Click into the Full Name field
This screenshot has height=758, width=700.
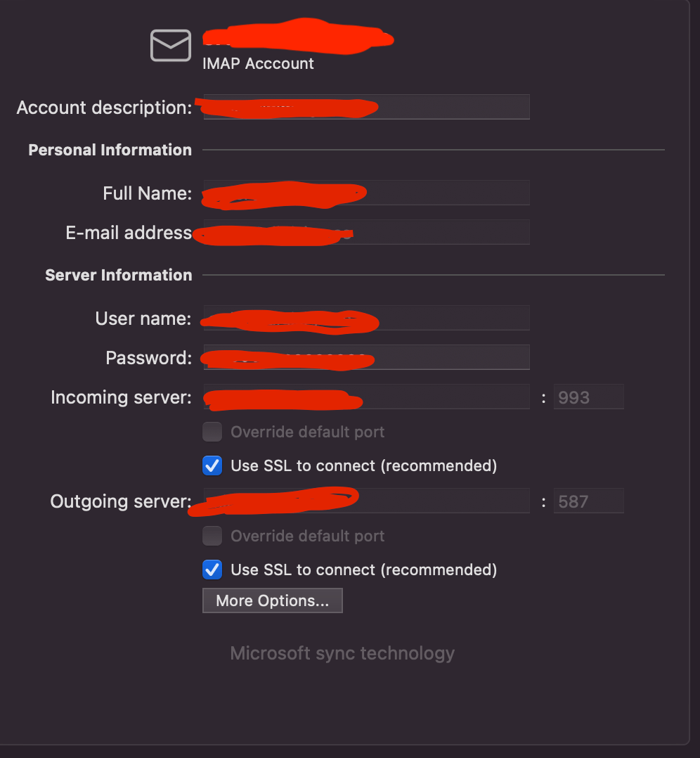[367, 193]
